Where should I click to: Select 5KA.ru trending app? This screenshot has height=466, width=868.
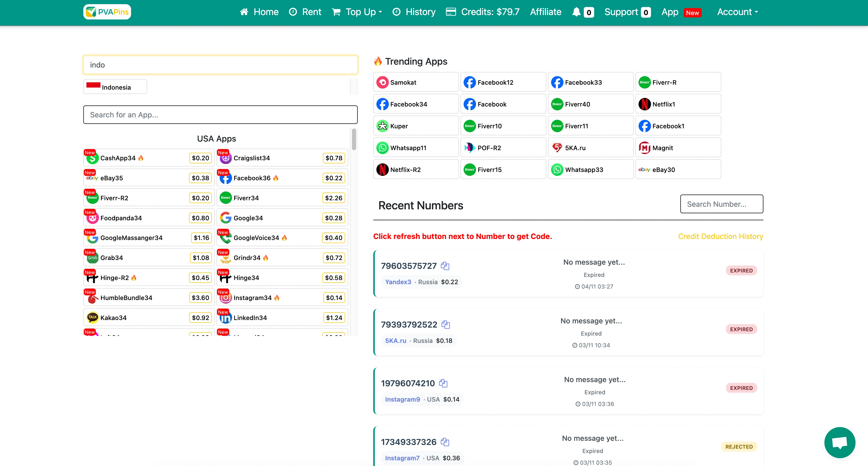(x=591, y=148)
